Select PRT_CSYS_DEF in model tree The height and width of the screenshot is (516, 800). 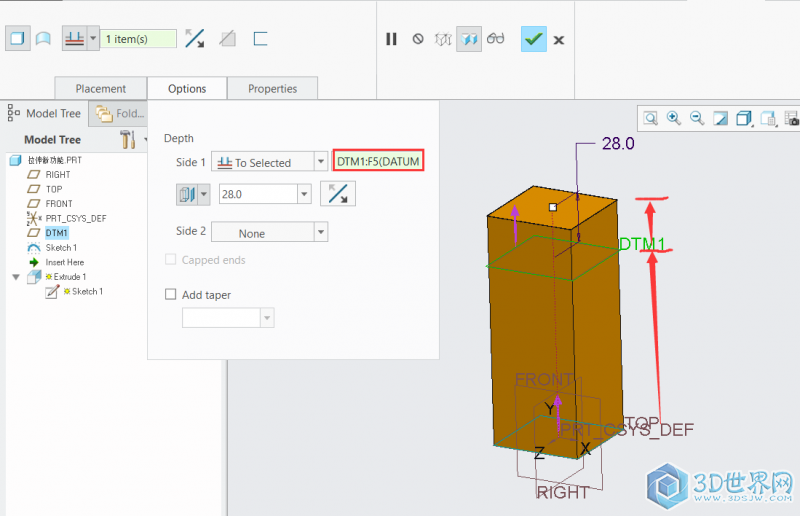67,218
